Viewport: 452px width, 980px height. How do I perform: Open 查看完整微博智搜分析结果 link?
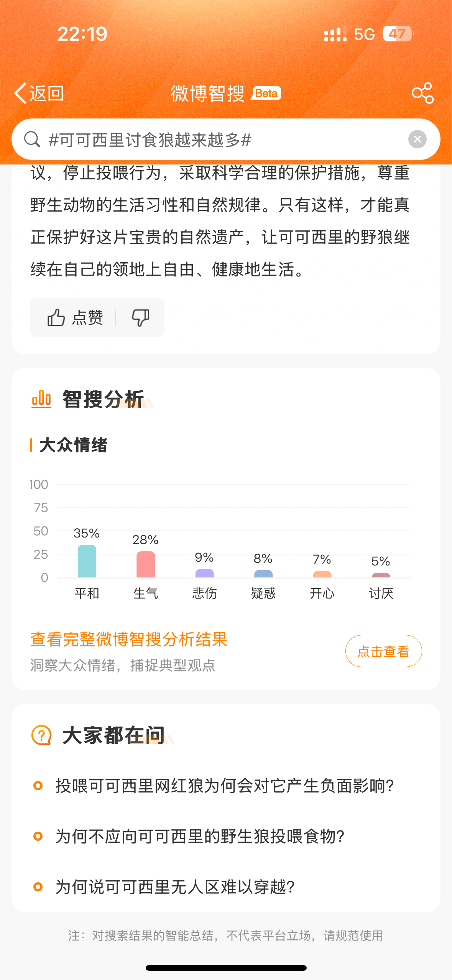(129, 640)
